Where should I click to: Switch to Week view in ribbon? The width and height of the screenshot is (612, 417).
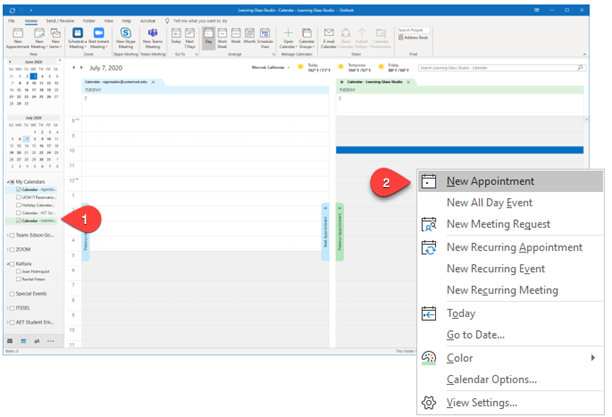pyautogui.click(x=236, y=36)
